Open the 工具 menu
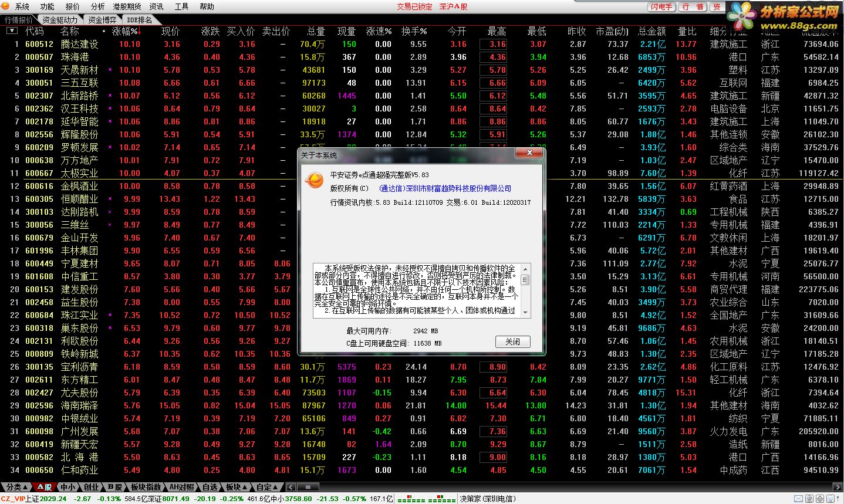The image size is (844, 504). tap(181, 6)
